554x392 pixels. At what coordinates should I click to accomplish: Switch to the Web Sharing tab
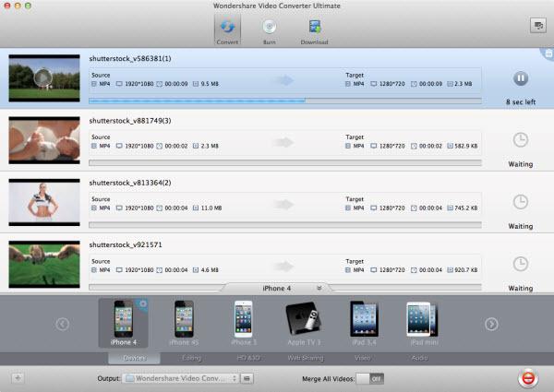pyautogui.click(x=306, y=358)
